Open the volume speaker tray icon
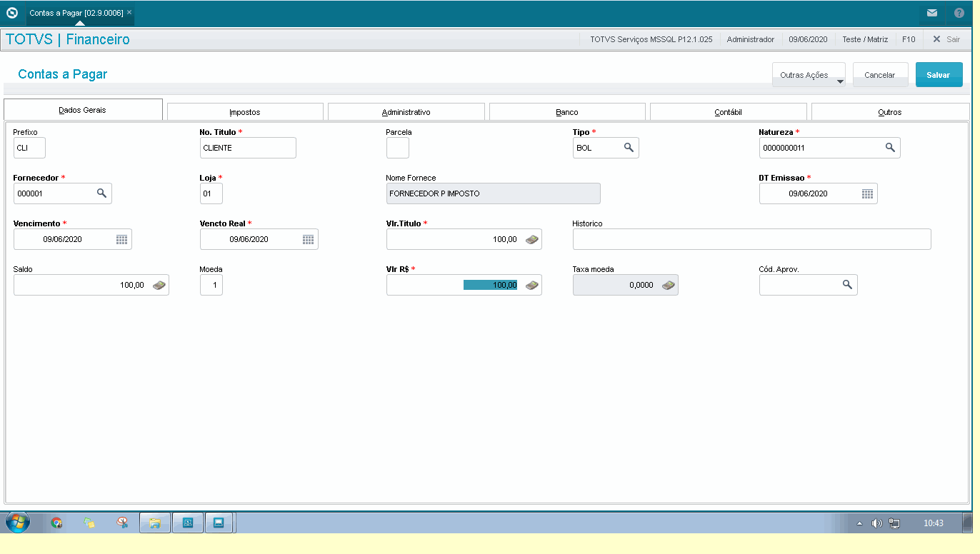980x554 pixels. point(877,523)
